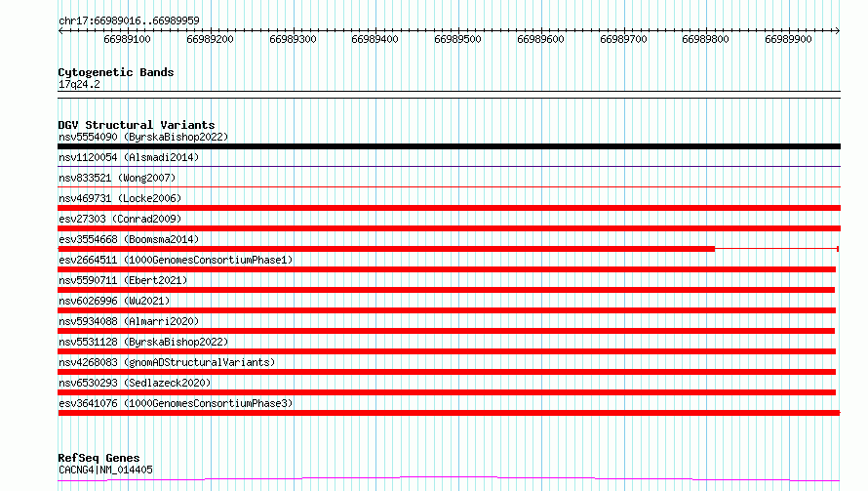Open variant nsv1120054 (Alsmadi2014)

pos(129,157)
